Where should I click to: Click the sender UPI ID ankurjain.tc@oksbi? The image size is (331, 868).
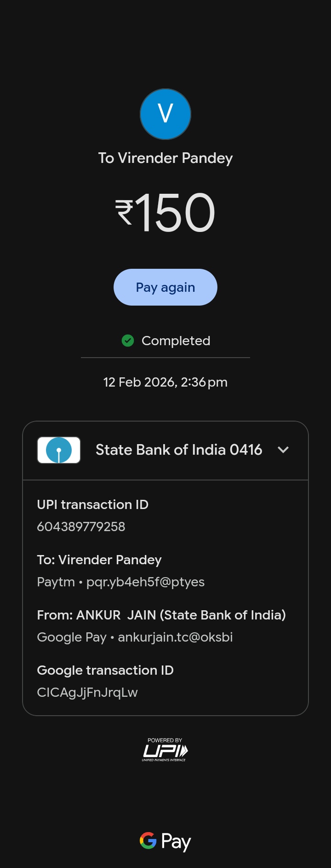coord(175,637)
